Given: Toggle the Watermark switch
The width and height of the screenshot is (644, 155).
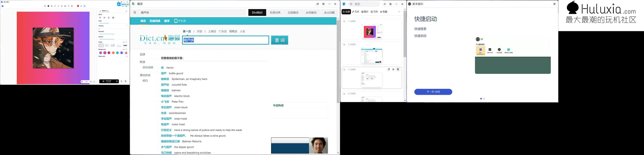Looking at the screenshot, I should pyautogui.click(x=127, y=56).
